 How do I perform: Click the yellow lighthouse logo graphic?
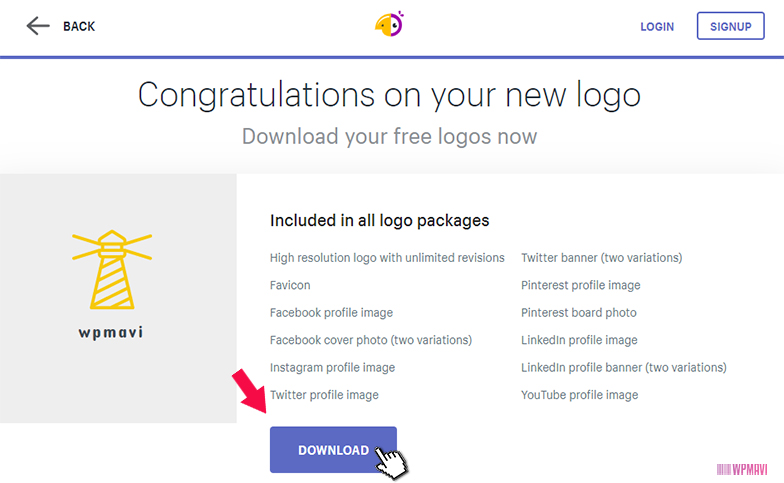coord(112,270)
